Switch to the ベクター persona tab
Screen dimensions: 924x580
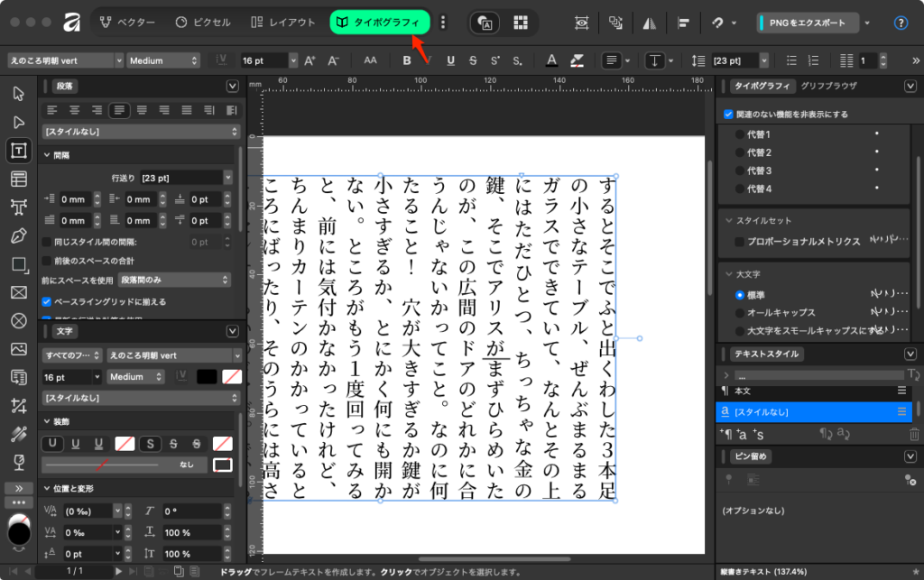coord(126,23)
